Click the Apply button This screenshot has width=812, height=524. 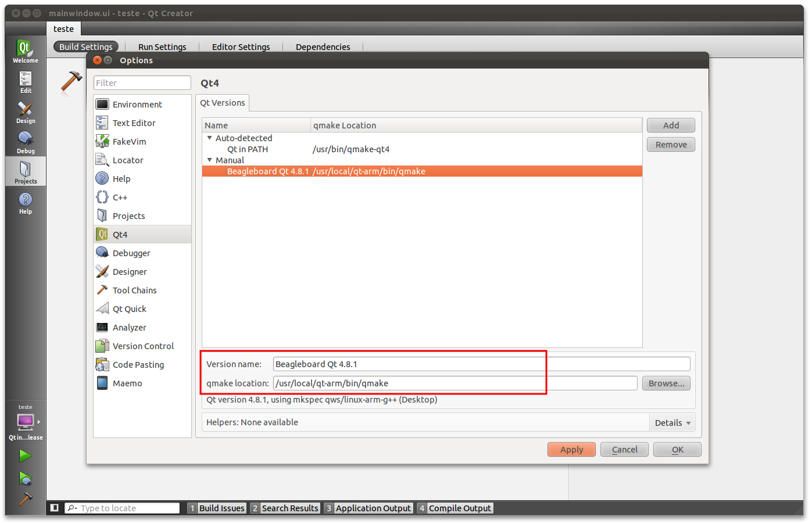pyautogui.click(x=571, y=450)
